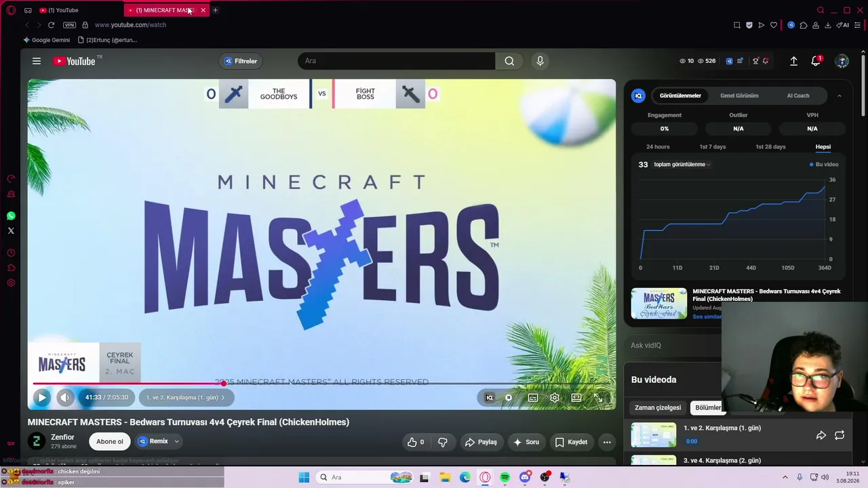Viewport: 868px width, 488px height.
Task: Click the vidIQ button in player controls
Action: [490, 398]
